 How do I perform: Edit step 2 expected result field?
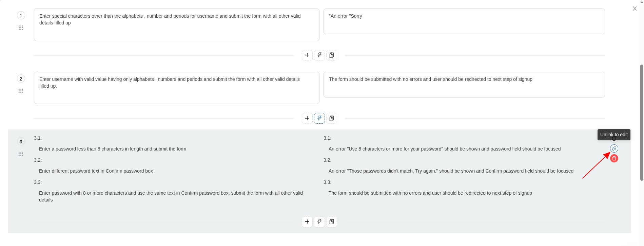coord(464,85)
